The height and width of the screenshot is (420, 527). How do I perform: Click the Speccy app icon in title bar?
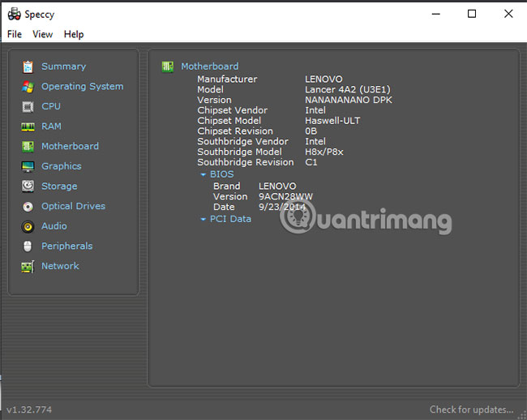coord(15,14)
